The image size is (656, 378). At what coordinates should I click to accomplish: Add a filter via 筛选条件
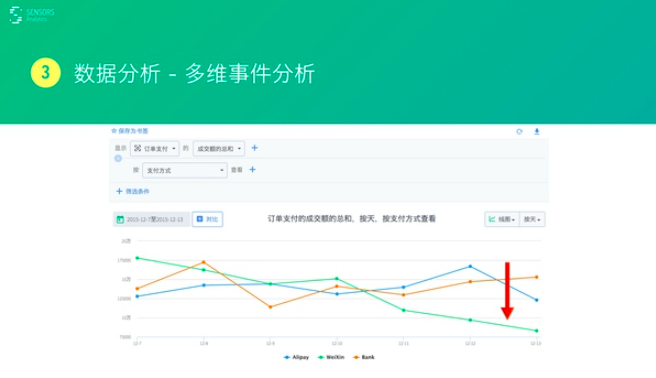point(133,191)
